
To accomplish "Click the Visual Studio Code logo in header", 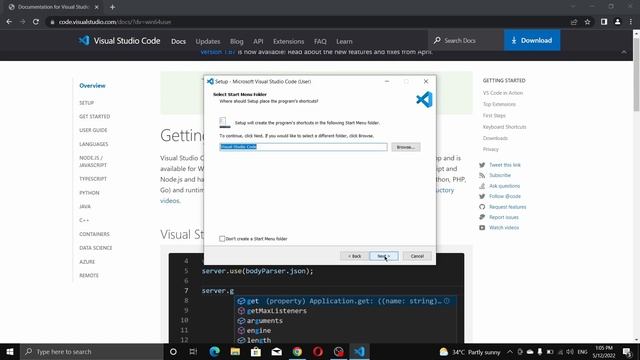I will 119,40.
